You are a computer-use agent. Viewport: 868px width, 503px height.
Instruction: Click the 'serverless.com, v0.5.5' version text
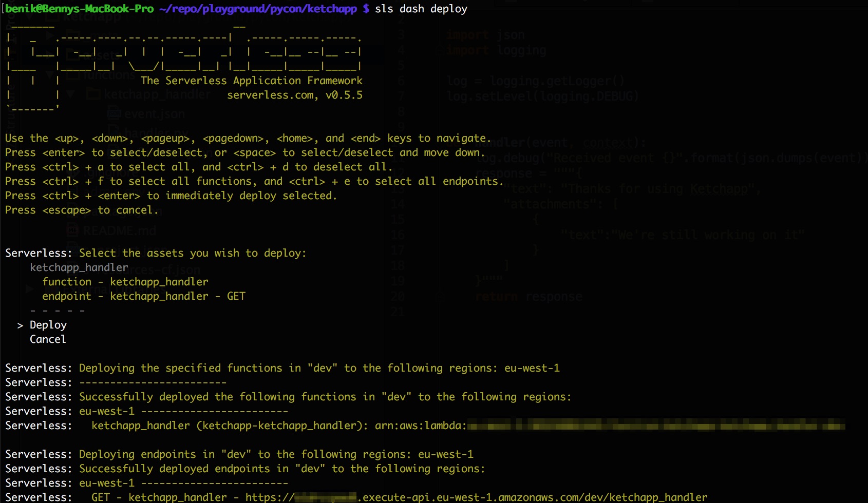tap(295, 95)
